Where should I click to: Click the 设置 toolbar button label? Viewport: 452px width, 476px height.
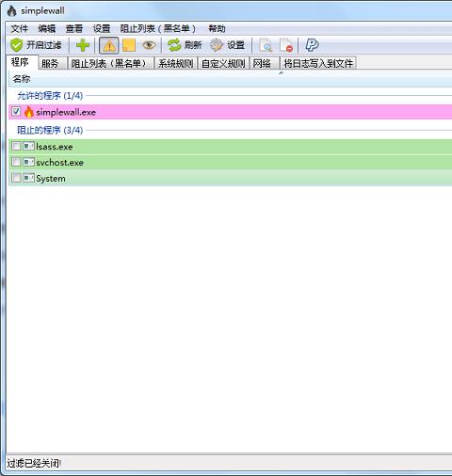[x=235, y=45]
